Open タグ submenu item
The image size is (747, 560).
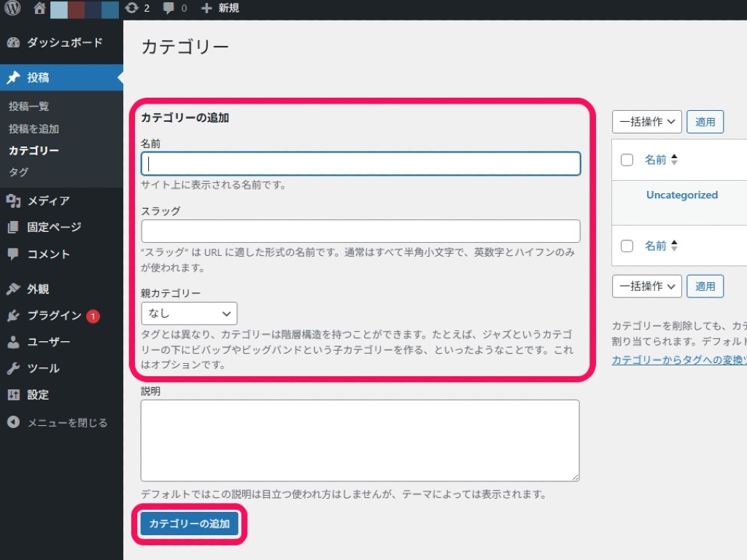(x=18, y=172)
